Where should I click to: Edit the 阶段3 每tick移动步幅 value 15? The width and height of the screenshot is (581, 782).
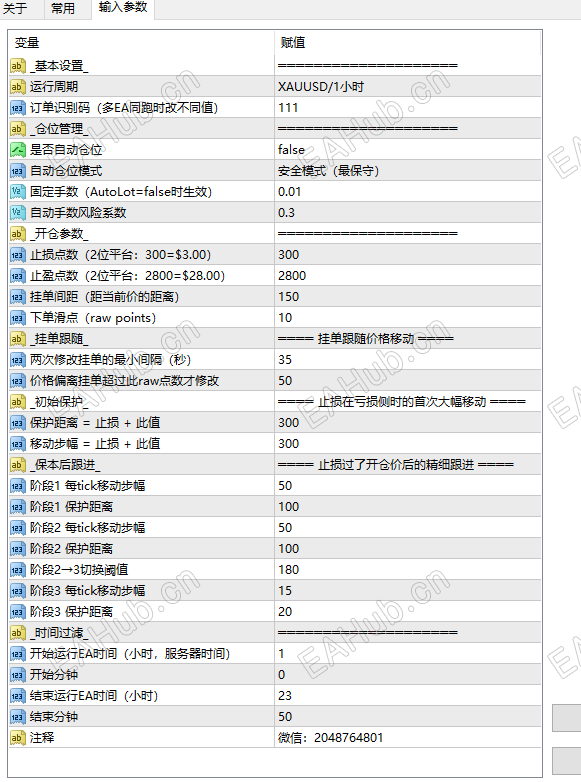click(x=407, y=590)
